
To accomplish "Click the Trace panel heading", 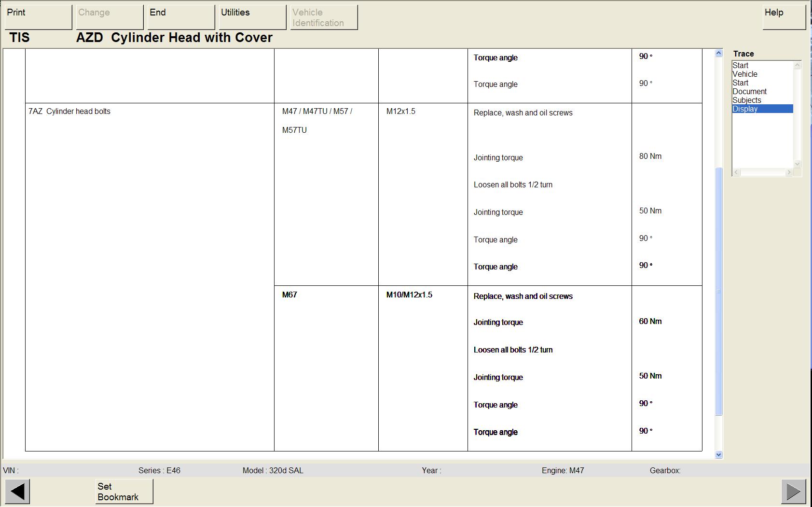I will [743, 54].
